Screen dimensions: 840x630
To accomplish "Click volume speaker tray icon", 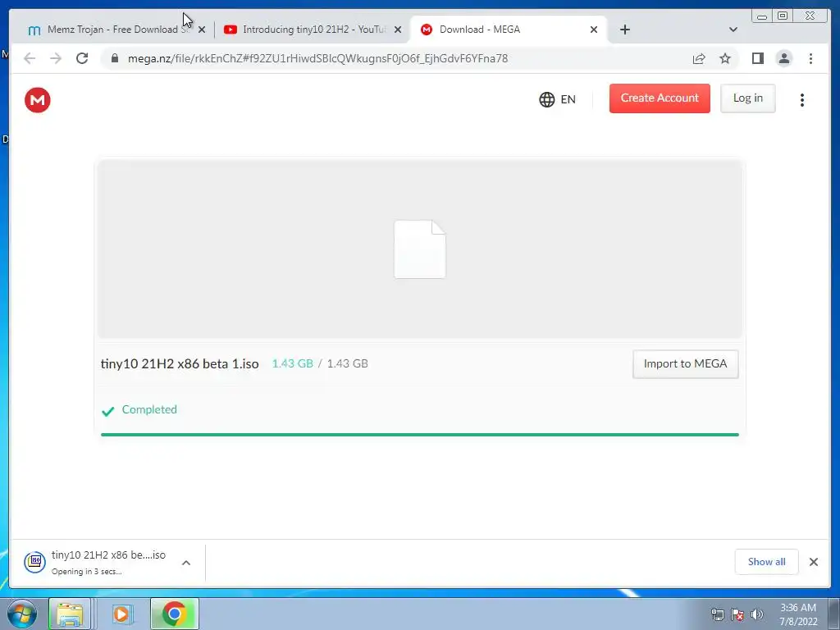I will [757, 614].
